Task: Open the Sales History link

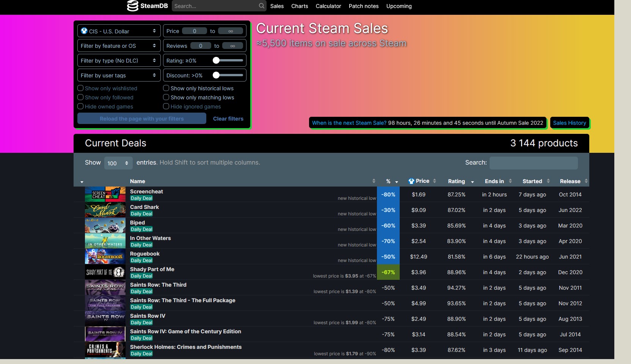Action: [x=570, y=123]
